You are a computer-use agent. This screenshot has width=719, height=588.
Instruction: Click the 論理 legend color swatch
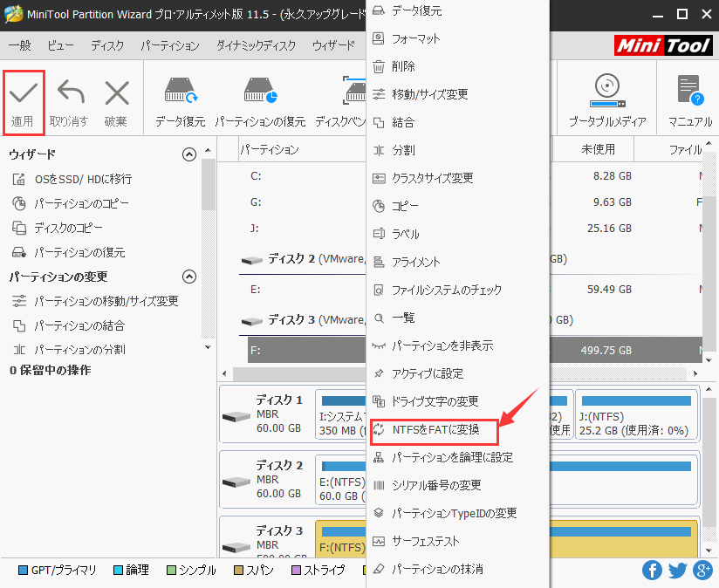(119, 571)
